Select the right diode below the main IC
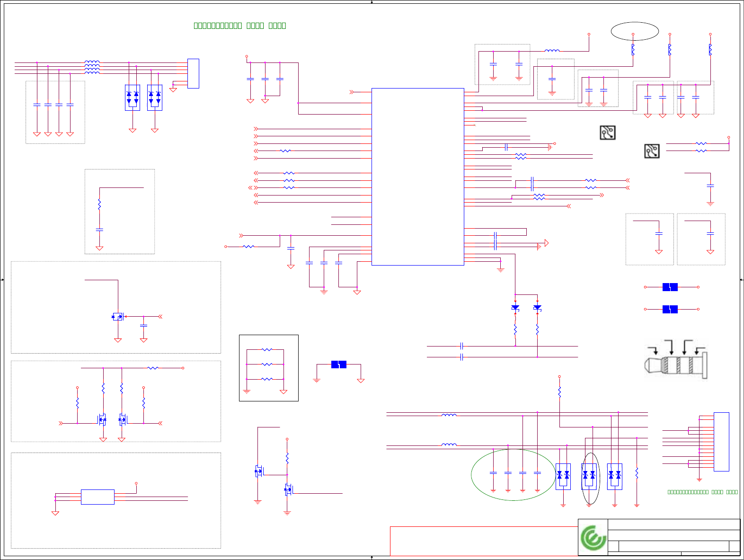The height and width of the screenshot is (560, 744). tap(537, 308)
